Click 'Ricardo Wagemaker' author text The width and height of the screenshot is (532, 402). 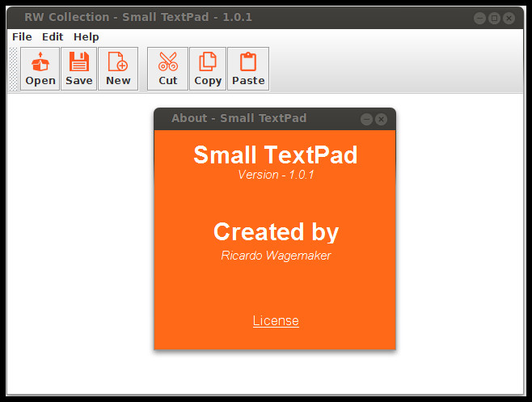[276, 256]
